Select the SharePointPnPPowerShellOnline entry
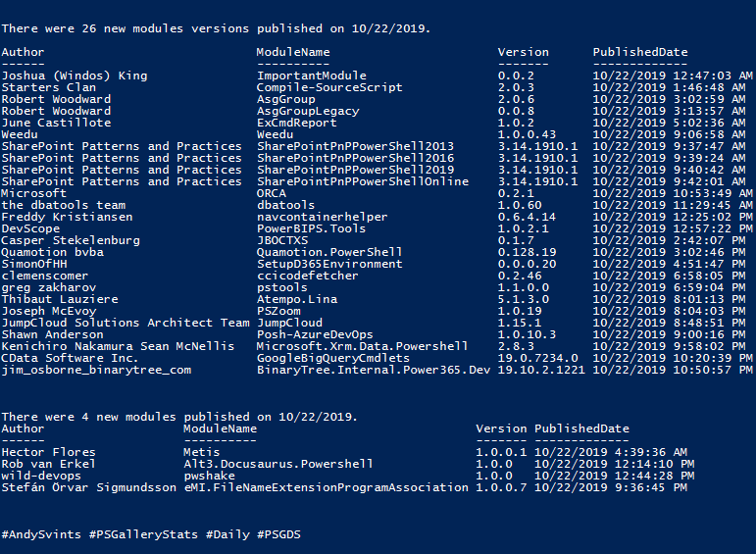The image size is (756, 554). click(363, 181)
